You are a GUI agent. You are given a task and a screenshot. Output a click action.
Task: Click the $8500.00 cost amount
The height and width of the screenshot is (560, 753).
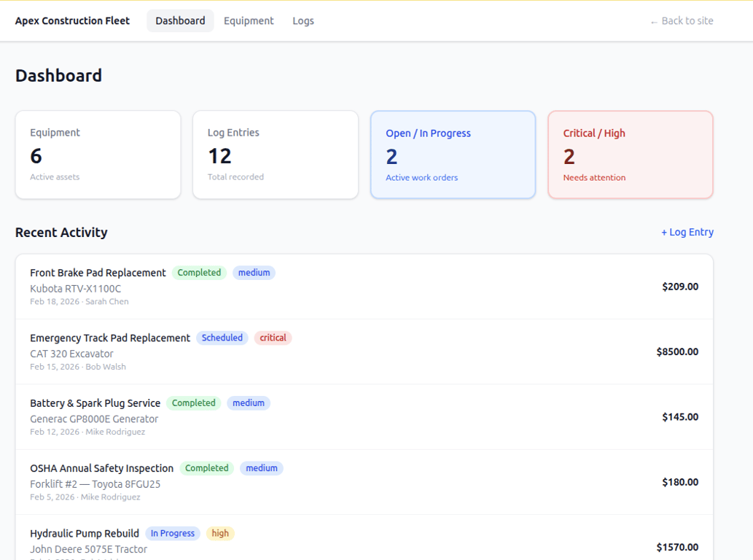[677, 351]
